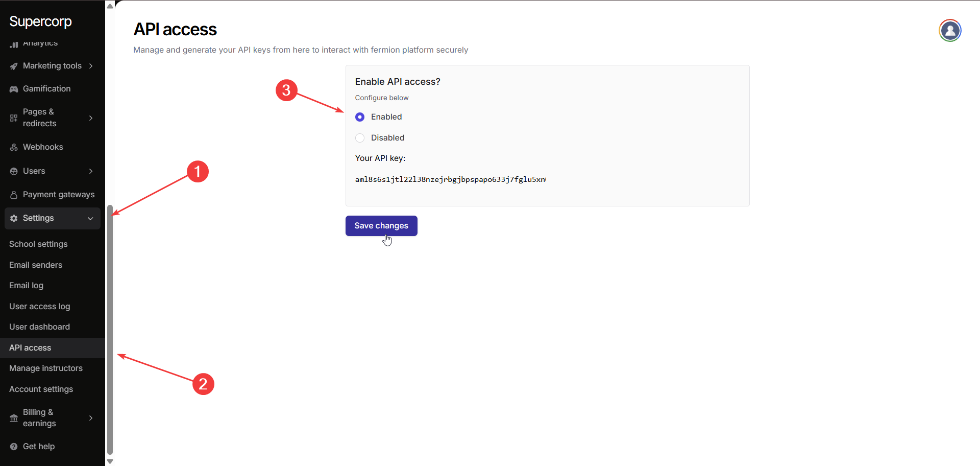Open User access log
Viewport: 980px width, 466px height.
point(40,306)
